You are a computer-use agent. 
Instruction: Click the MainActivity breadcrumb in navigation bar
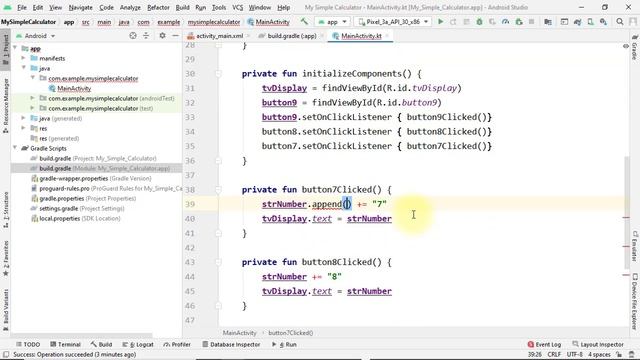269,22
